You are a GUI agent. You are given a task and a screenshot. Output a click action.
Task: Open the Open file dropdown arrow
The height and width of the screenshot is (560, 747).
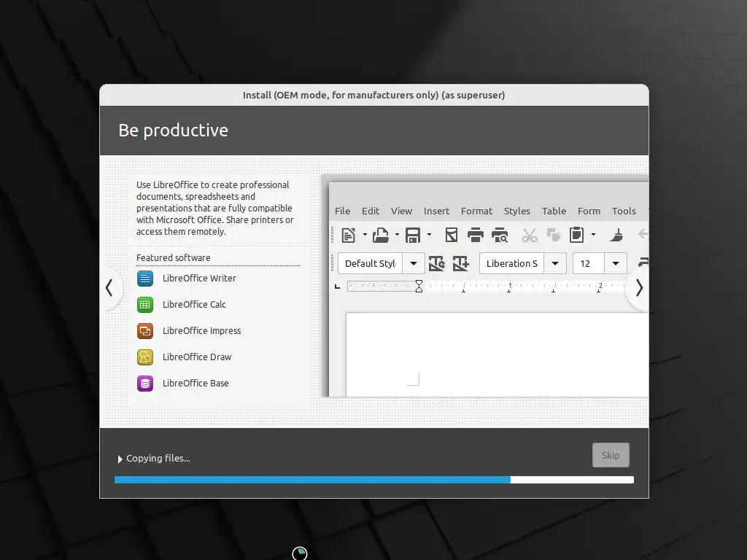pyautogui.click(x=397, y=234)
